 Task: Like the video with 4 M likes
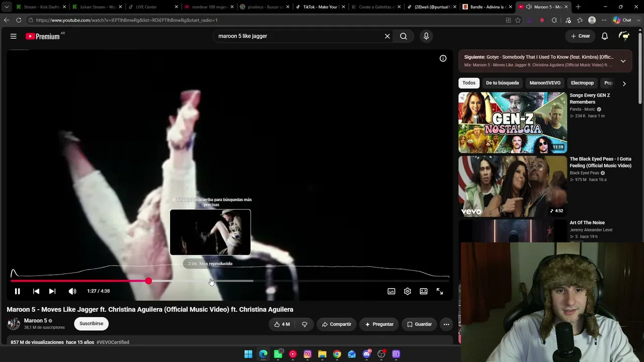(x=282, y=324)
